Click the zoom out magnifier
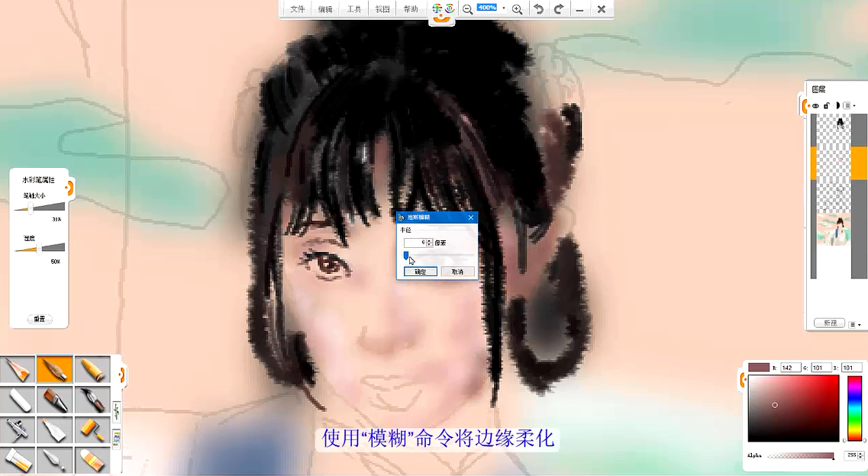Screen dimensions: 868x476 pyautogui.click(x=467, y=9)
